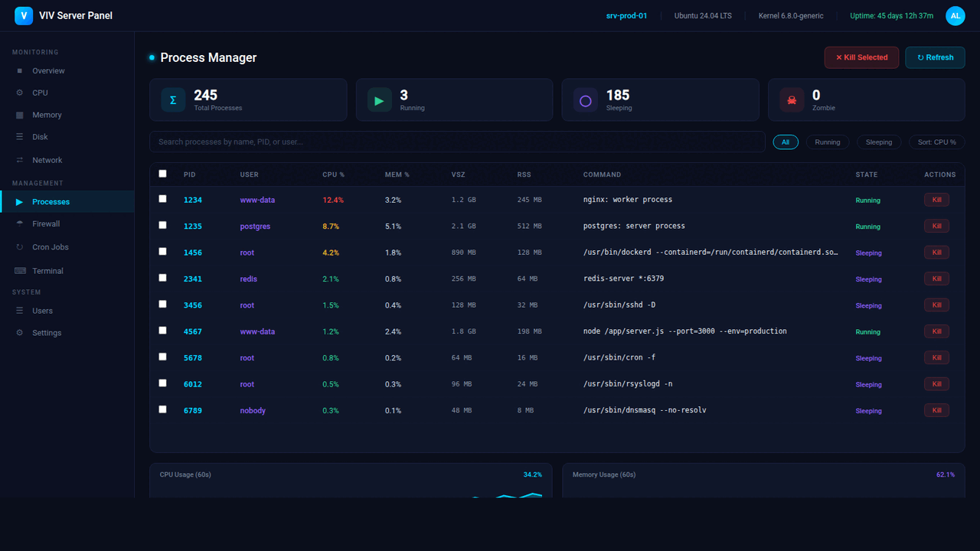The image size is (980, 551).
Task: Open the Sort: CPU % dropdown
Action: tap(936, 142)
